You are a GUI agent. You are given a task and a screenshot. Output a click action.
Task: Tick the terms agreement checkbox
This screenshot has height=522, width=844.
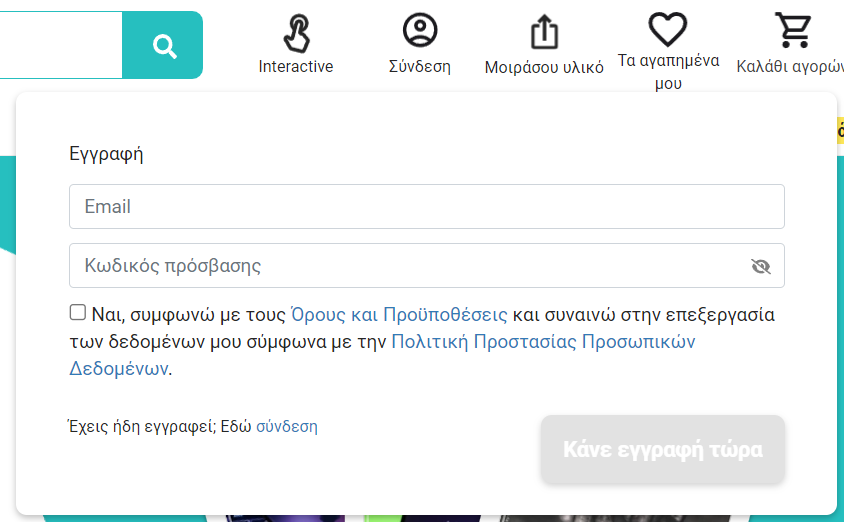click(78, 313)
